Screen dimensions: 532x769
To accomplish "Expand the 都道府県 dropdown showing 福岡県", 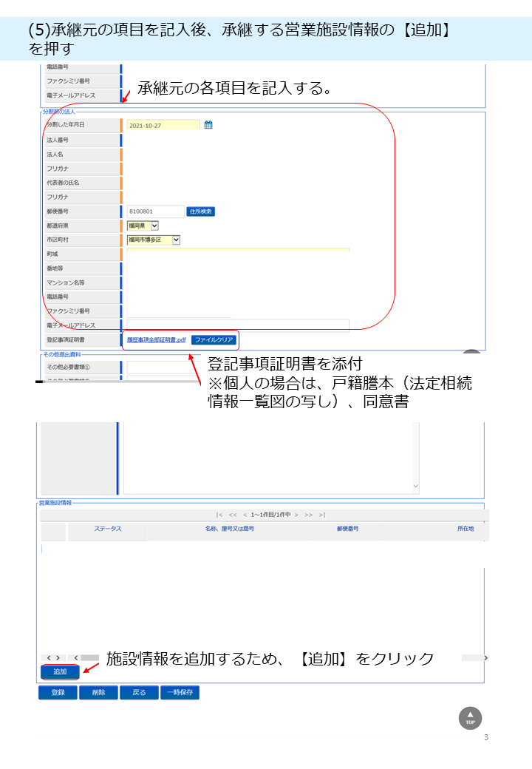I will coord(154,226).
